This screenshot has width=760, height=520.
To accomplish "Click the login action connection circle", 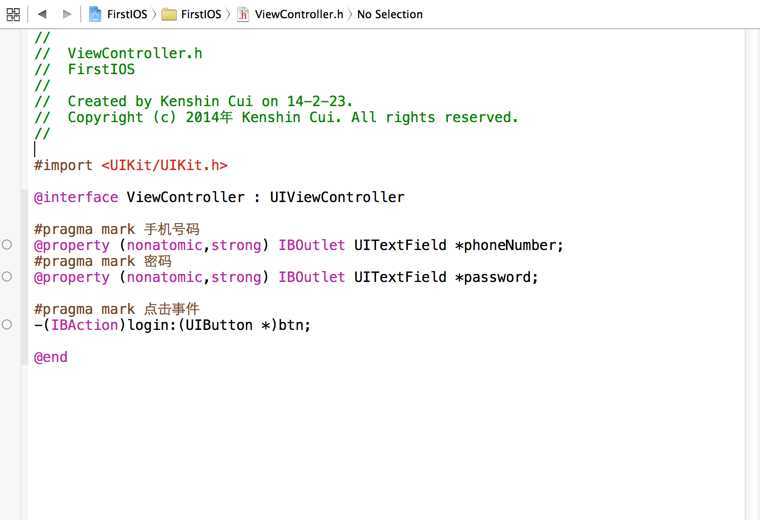I will [7, 324].
